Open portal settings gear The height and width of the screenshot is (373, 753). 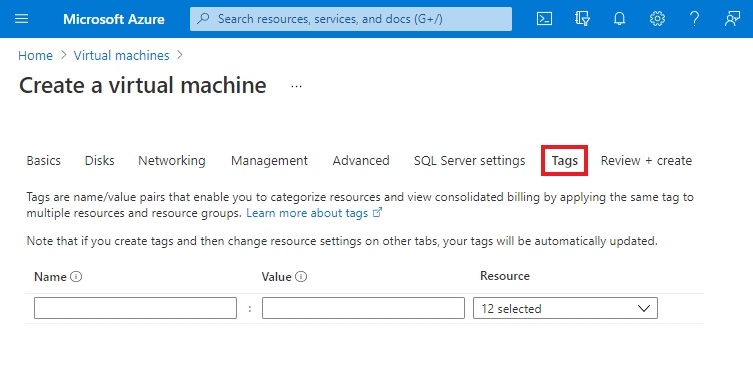tap(657, 19)
